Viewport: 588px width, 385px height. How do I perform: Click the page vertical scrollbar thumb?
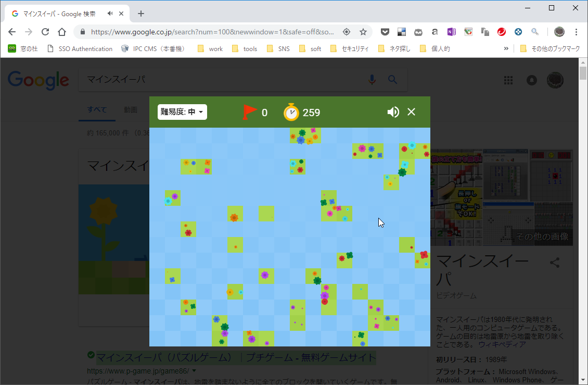[583, 73]
